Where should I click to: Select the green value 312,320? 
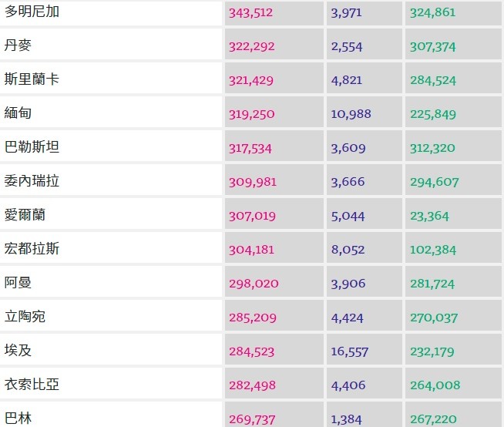pos(432,148)
